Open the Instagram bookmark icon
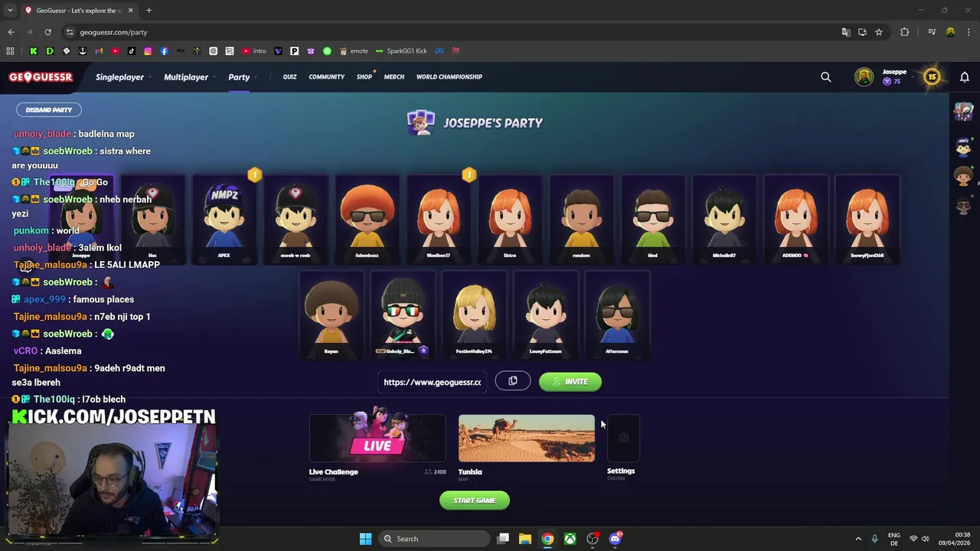Viewport: 980px width, 551px height. (x=148, y=51)
